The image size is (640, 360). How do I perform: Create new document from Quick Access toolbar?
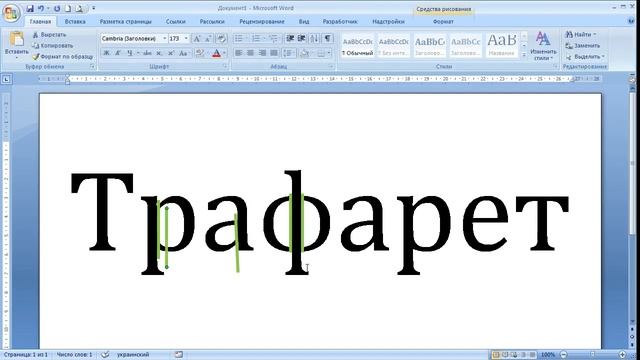tap(68, 8)
